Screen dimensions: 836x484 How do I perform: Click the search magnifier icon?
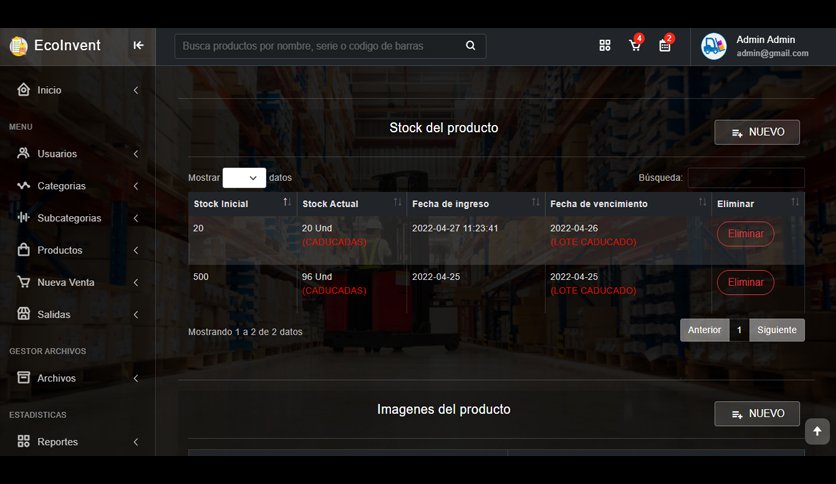click(x=470, y=46)
